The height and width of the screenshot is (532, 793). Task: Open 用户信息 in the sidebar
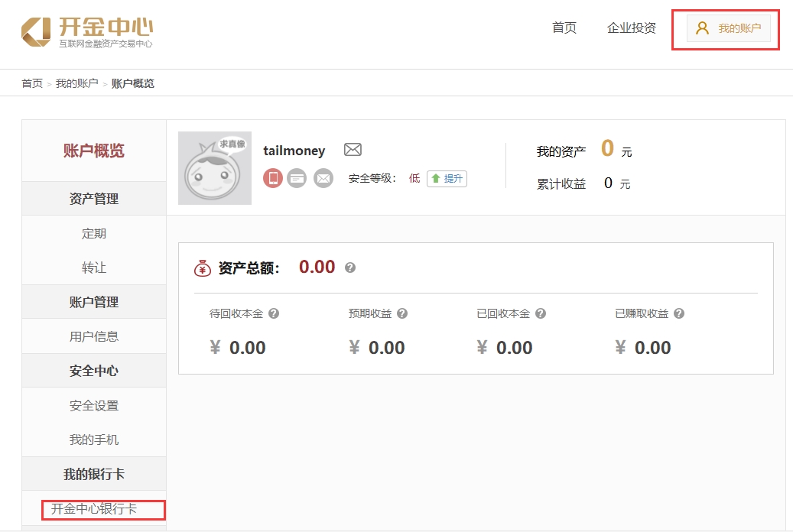(94, 336)
